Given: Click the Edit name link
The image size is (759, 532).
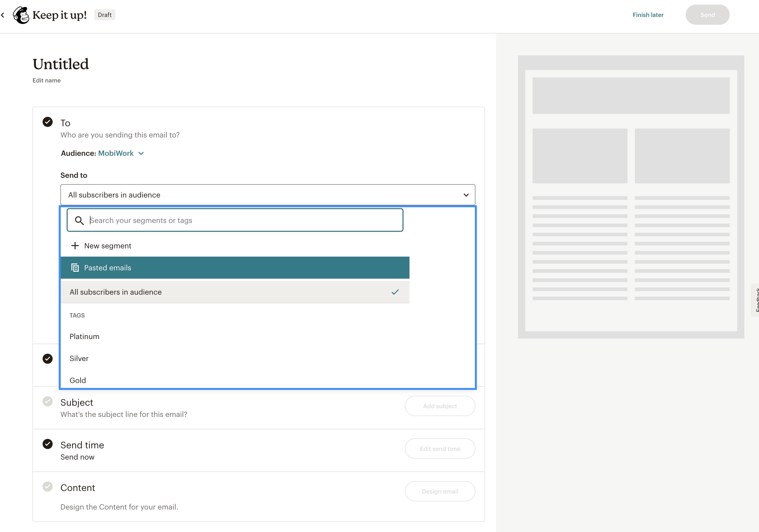Looking at the screenshot, I should 47,80.
